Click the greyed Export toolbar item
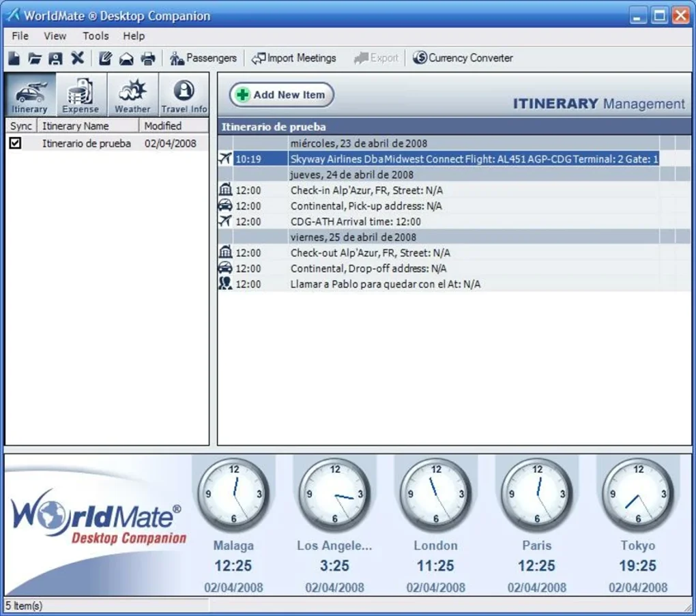 click(x=376, y=58)
